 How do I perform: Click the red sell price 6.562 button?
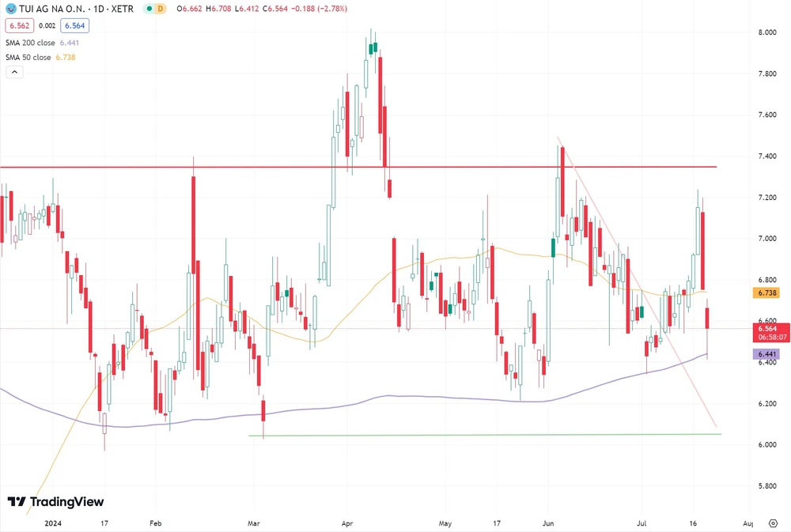pyautogui.click(x=19, y=25)
